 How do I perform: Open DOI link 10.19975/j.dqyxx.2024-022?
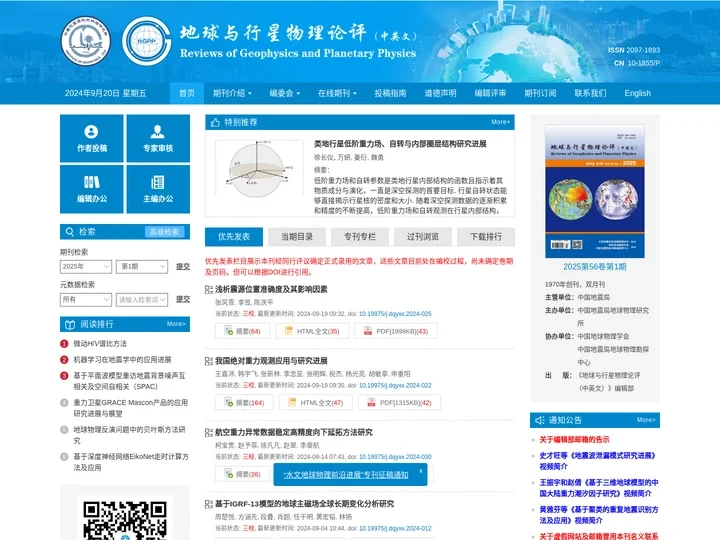coord(395,386)
